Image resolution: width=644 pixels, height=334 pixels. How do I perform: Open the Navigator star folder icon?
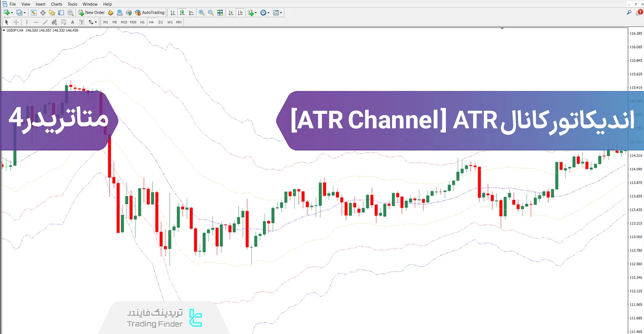(52, 13)
